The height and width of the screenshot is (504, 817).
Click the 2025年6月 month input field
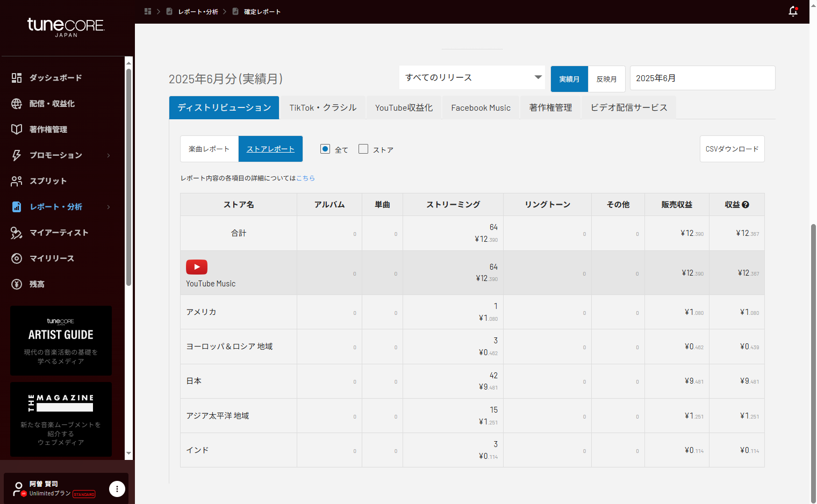click(x=702, y=78)
